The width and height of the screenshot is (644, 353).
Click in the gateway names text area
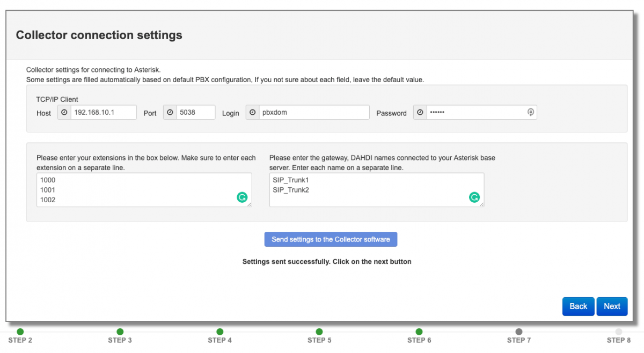point(365,189)
